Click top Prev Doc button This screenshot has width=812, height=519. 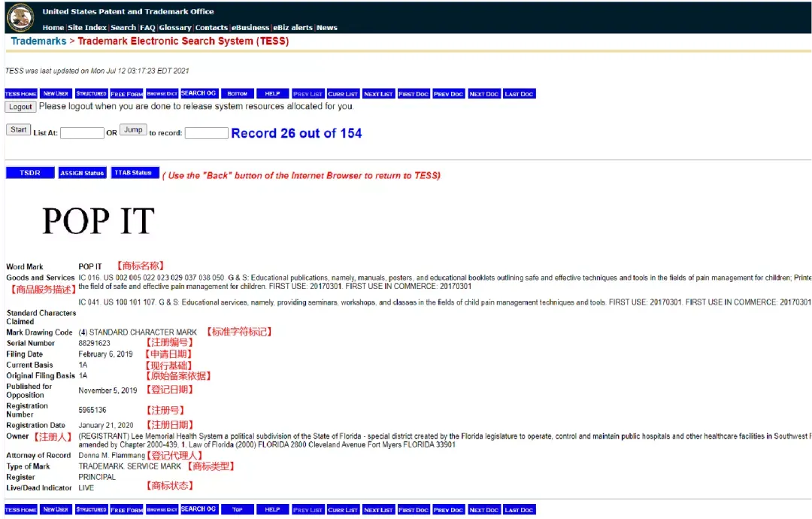coord(449,94)
